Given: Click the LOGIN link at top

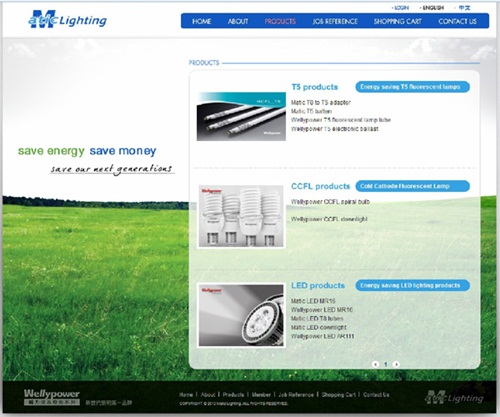Looking at the screenshot, I should point(401,8).
